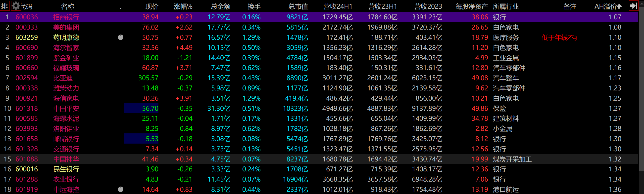
Task: Click the industry cell 港口航运
Action: [506, 189]
